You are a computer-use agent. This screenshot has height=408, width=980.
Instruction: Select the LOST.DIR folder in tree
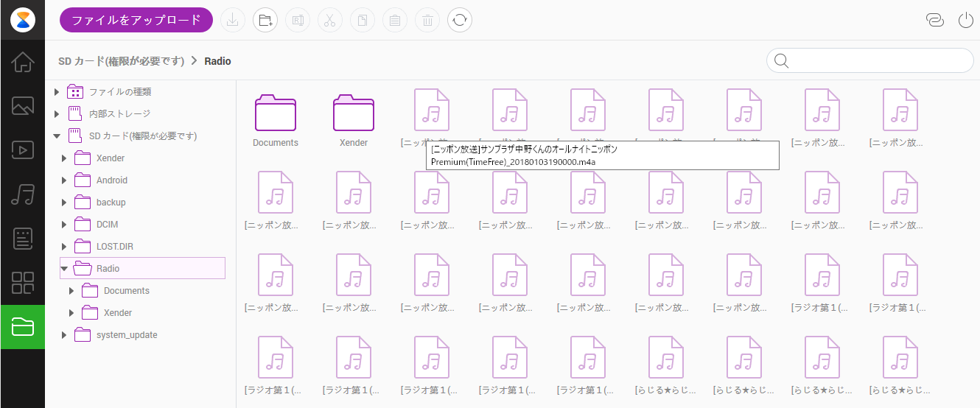104,246
